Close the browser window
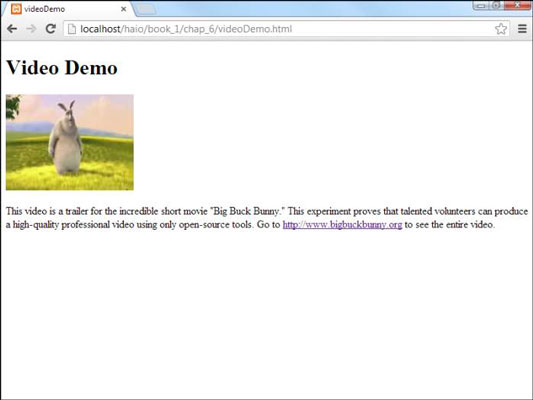The width and height of the screenshot is (533, 400). click(517, 5)
